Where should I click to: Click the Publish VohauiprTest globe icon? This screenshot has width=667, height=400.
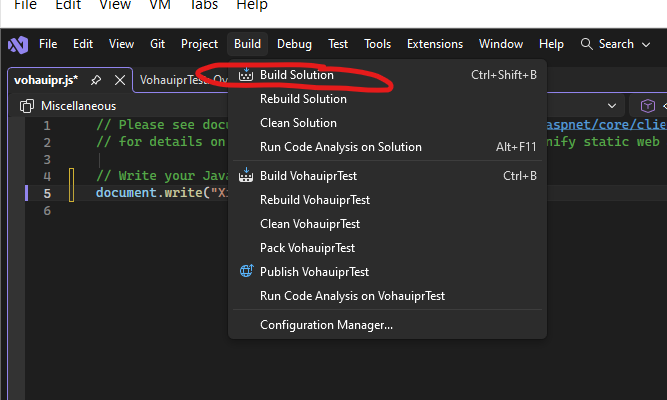click(246, 272)
